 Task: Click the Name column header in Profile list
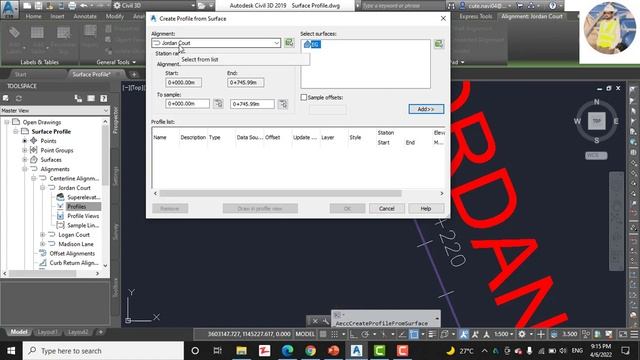click(160, 138)
